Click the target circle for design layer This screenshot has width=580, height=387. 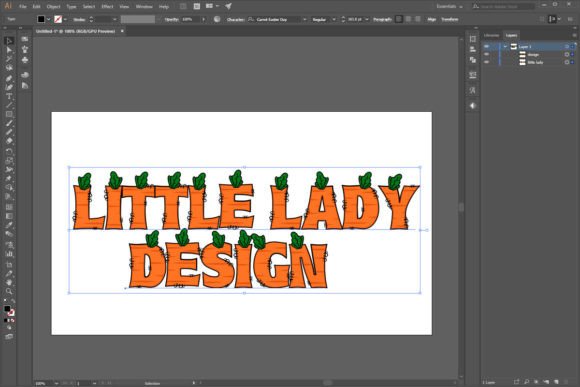coord(566,54)
